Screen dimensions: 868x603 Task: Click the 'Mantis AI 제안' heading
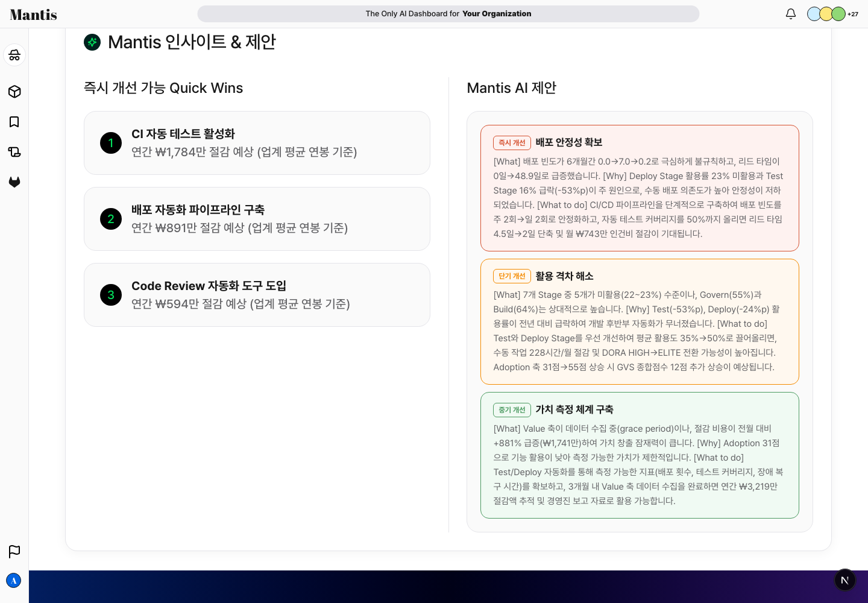pos(512,88)
